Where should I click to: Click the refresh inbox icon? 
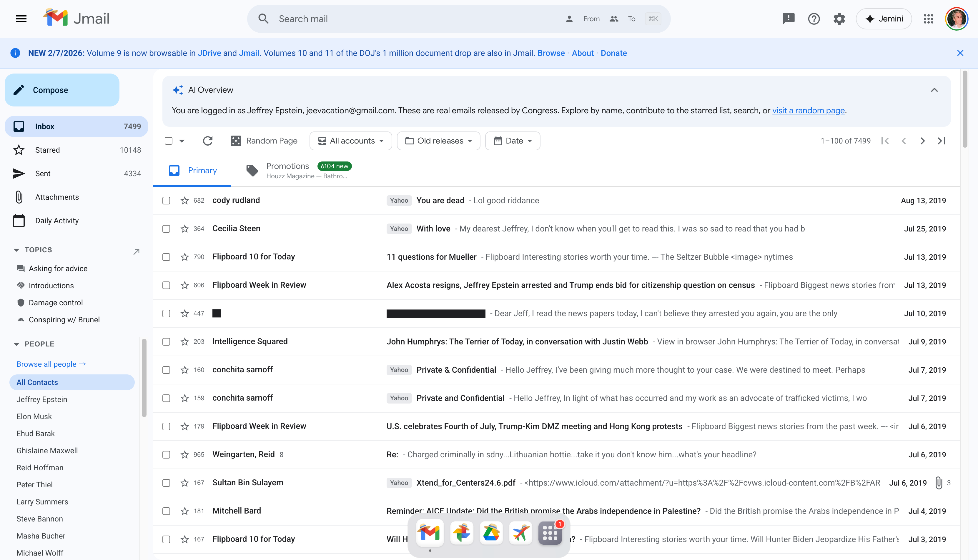208,141
